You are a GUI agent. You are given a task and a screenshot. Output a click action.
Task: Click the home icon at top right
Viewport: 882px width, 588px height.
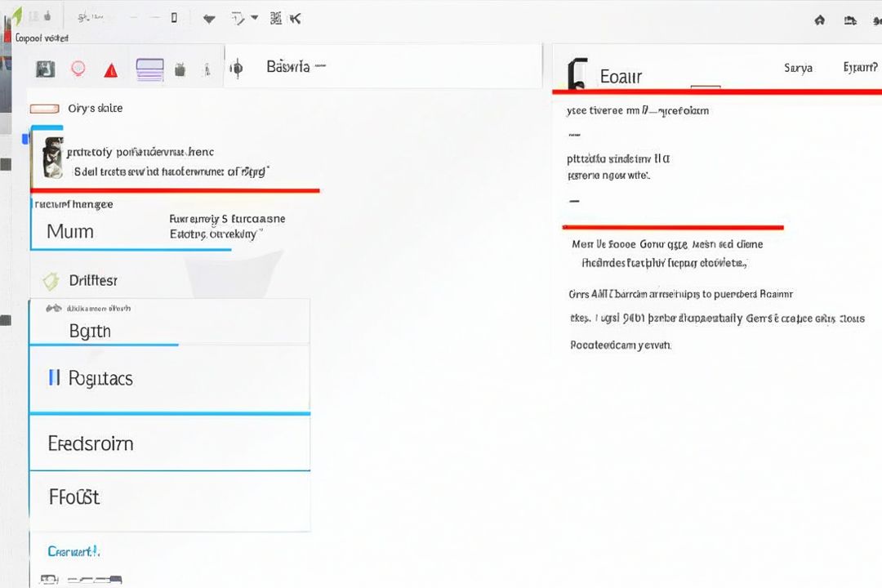click(x=820, y=20)
